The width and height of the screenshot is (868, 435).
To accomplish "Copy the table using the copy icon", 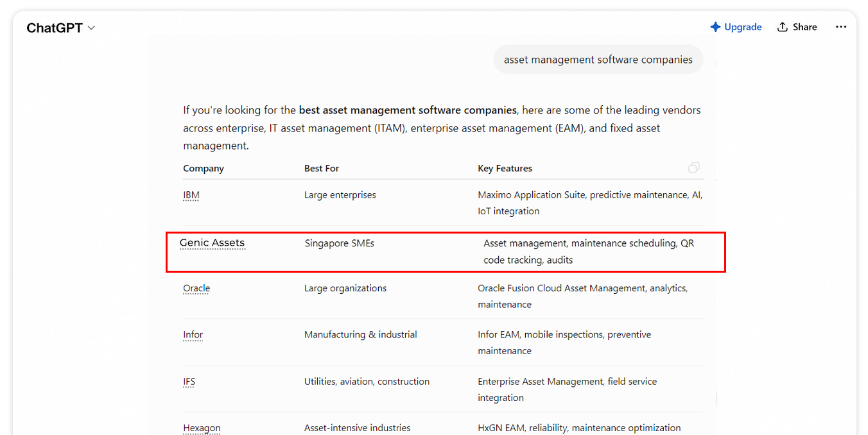I will click(x=694, y=167).
